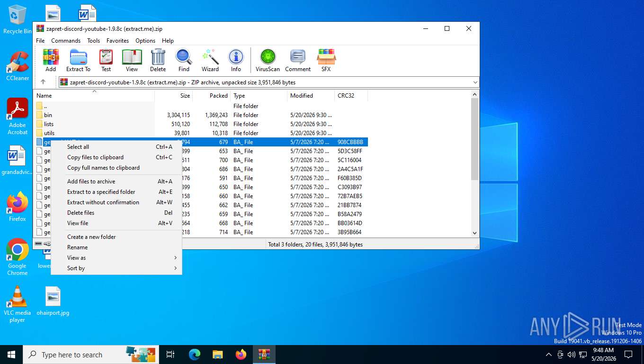Open the Favorites menu

(117, 41)
